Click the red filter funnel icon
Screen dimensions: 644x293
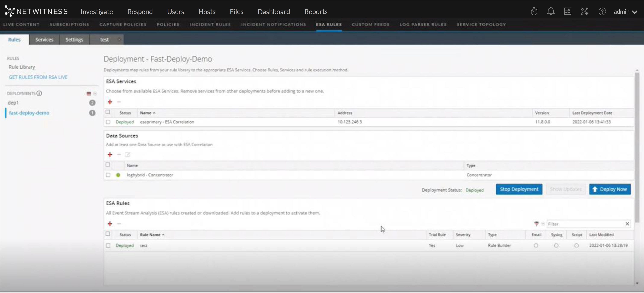536,224
